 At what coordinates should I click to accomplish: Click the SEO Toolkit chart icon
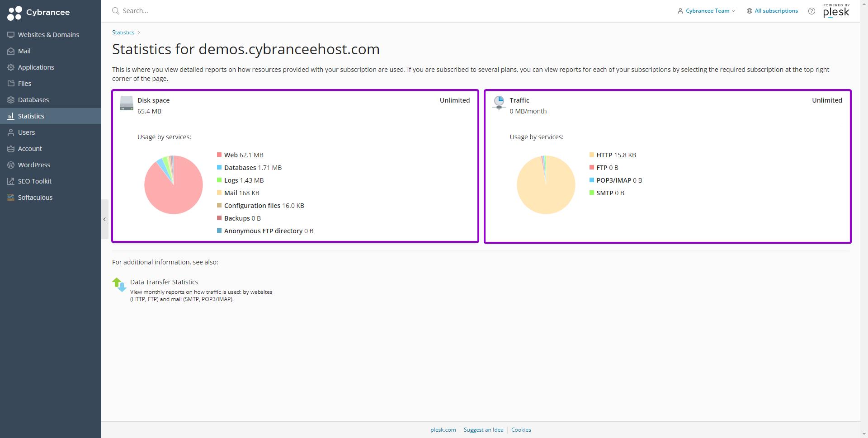[x=11, y=181]
